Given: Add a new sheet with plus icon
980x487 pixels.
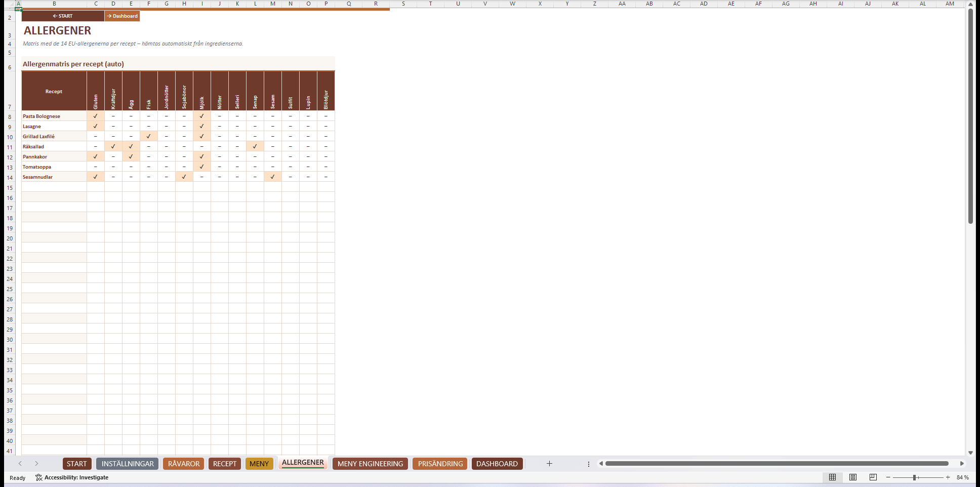Looking at the screenshot, I should click(x=549, y=464).
